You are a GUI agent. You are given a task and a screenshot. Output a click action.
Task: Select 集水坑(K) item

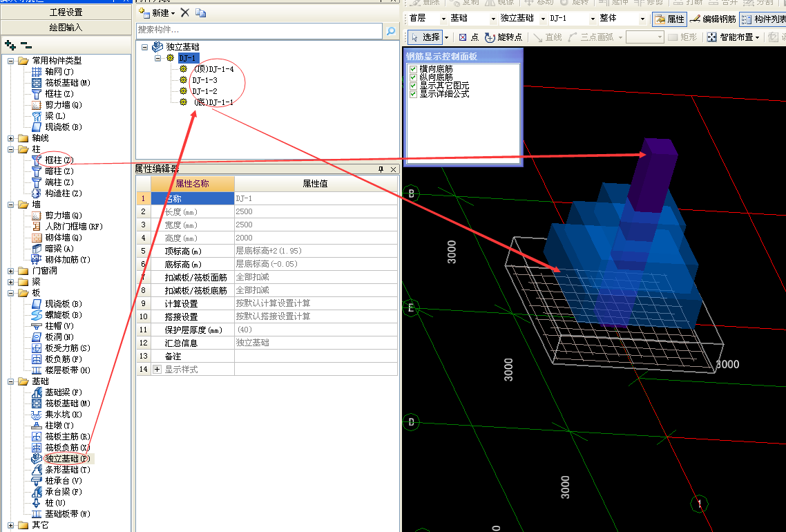tap(57, 414)
